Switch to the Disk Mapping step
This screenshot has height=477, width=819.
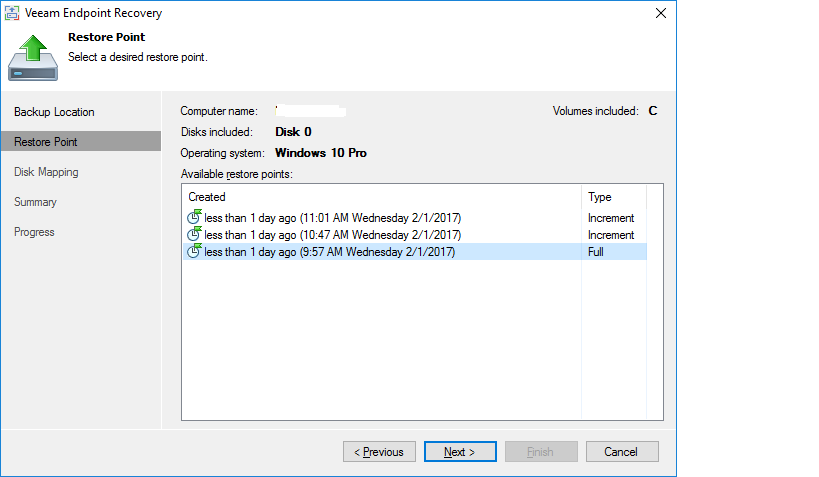click(x=46, y=172)
